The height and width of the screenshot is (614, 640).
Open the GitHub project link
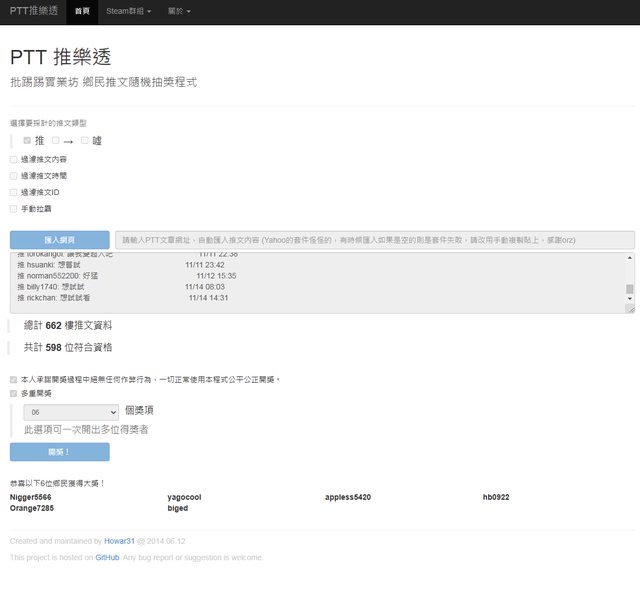(x=107, y=558)
